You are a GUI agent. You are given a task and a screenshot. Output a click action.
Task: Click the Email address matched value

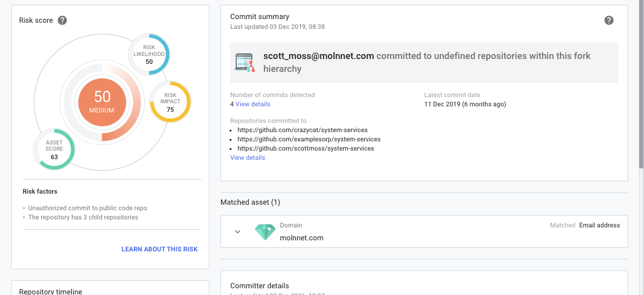599,225
